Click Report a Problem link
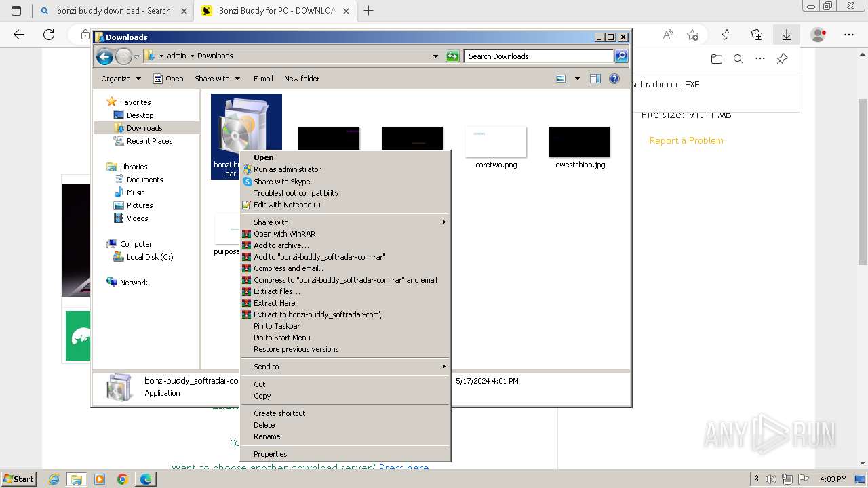Viewport: 868px width, 488px height. (x=686, y=140)
